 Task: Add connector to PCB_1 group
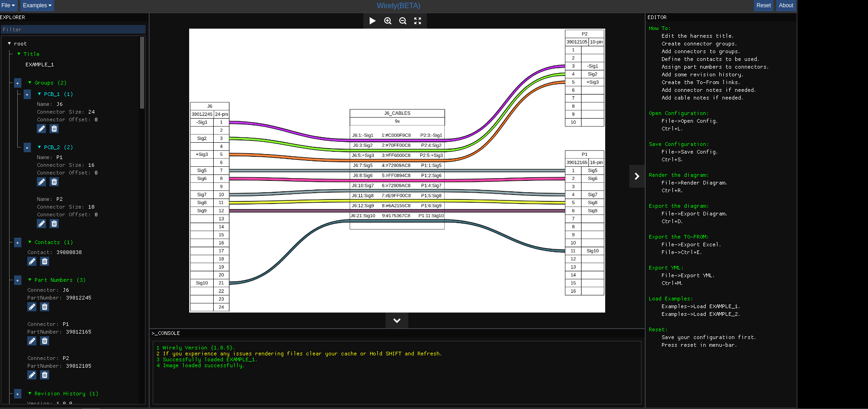[27, 95]
